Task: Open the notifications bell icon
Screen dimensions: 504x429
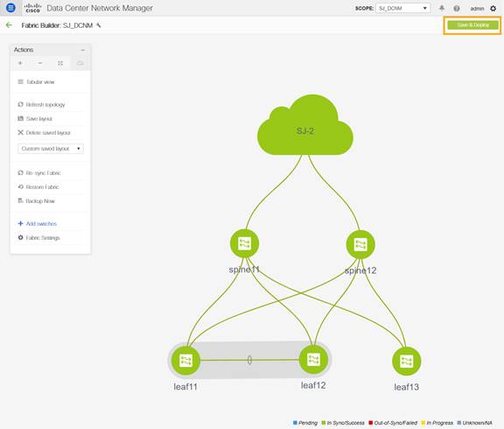Action: [x=442, y=8]
